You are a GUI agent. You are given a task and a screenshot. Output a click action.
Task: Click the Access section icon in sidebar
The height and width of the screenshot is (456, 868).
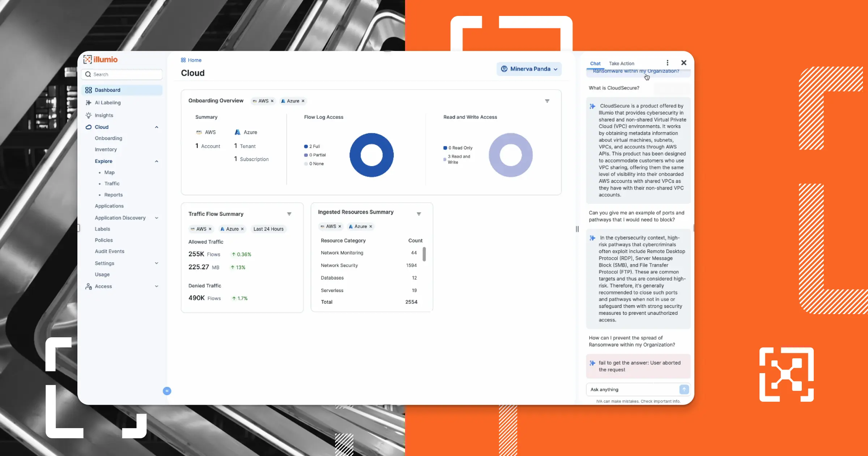click(88, 286)
